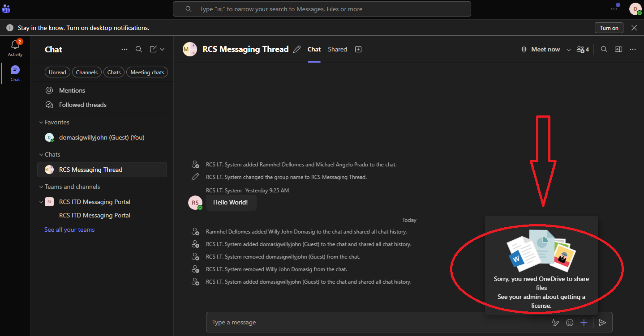This screenshot has width=644, height=336.
Task: Click the Chat pane heading
Action: [53, 49]
